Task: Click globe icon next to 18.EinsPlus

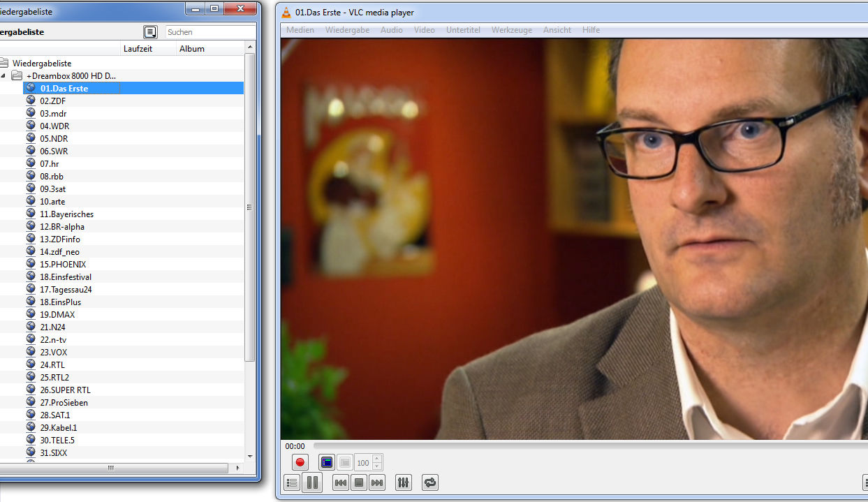Action: pos(31,302)
